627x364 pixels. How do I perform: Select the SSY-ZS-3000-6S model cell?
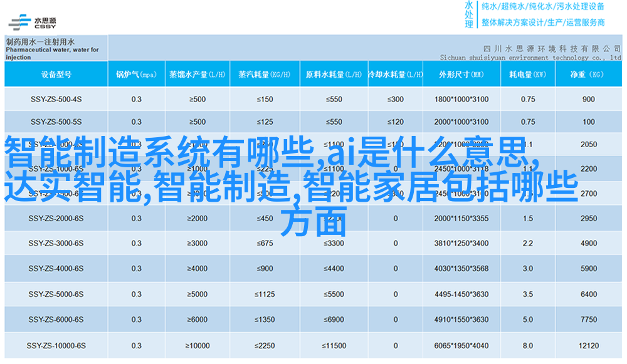56,243
